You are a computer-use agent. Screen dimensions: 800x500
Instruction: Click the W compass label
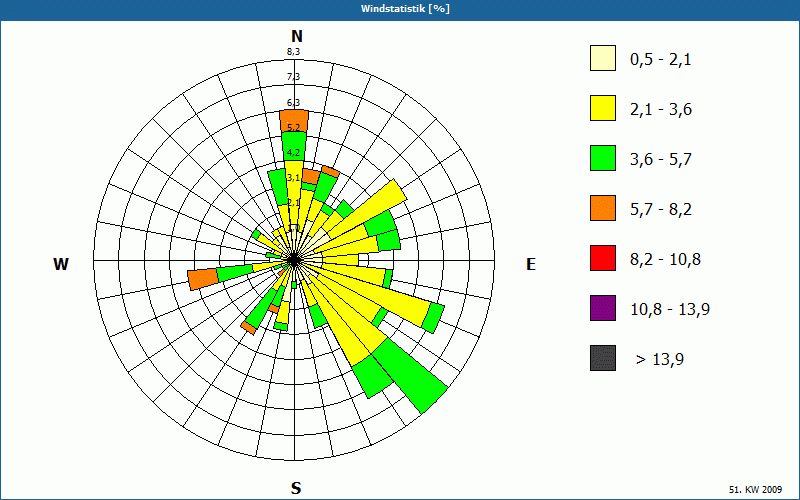click(x=61, y=264)
